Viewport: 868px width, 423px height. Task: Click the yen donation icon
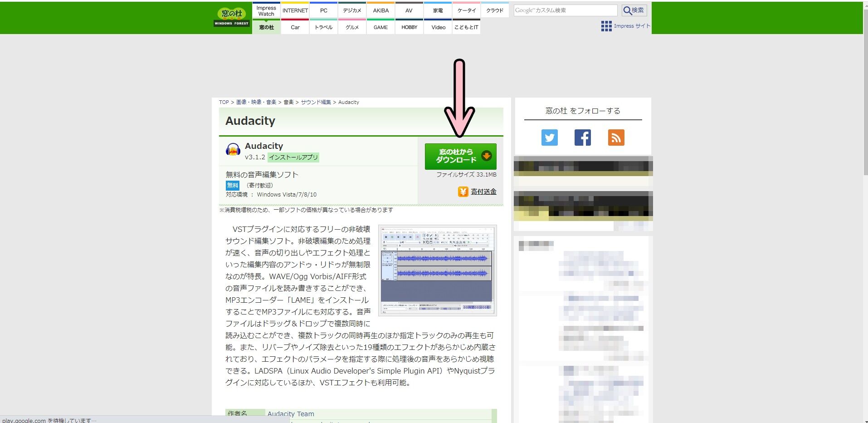pos(463,192)
